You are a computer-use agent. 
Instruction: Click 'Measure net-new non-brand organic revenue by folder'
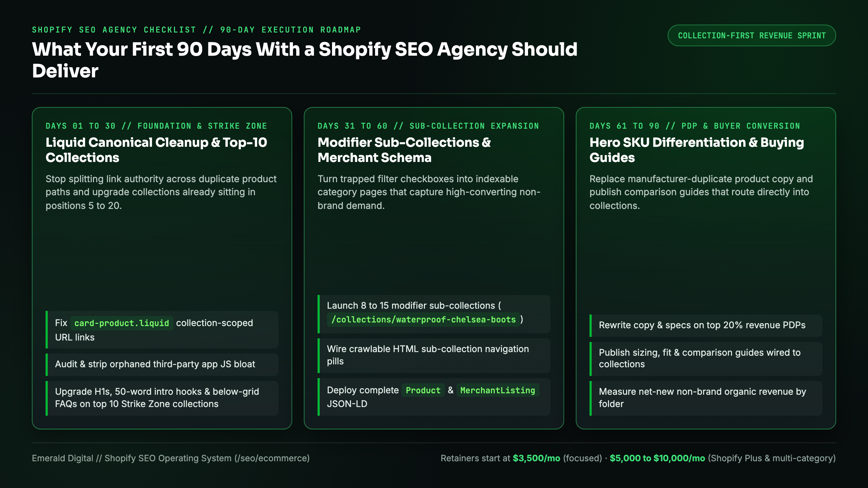[x=706, y=398]
